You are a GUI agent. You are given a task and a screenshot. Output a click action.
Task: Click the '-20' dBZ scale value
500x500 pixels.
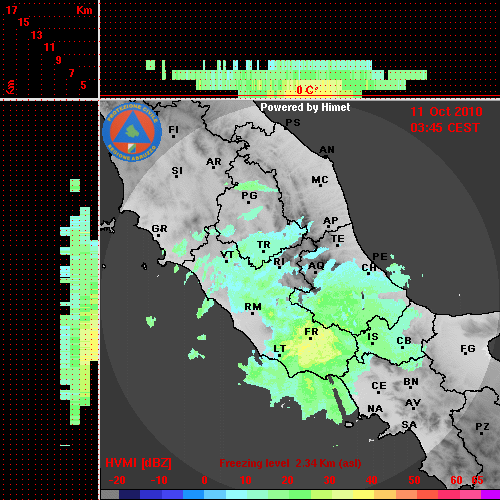coord(117,480)
